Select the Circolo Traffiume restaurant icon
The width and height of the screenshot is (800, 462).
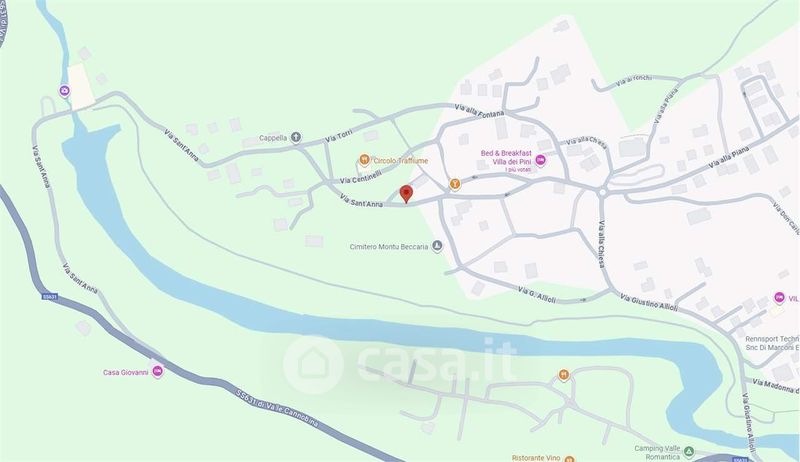(x=364, y=160)
